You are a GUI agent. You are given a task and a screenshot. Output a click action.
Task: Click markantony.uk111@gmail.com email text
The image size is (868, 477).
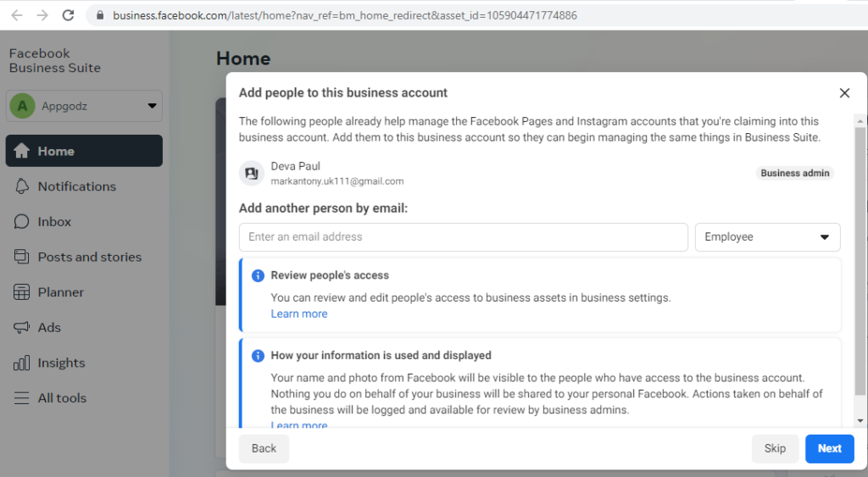pyautogui.click(x=337, y=181)
